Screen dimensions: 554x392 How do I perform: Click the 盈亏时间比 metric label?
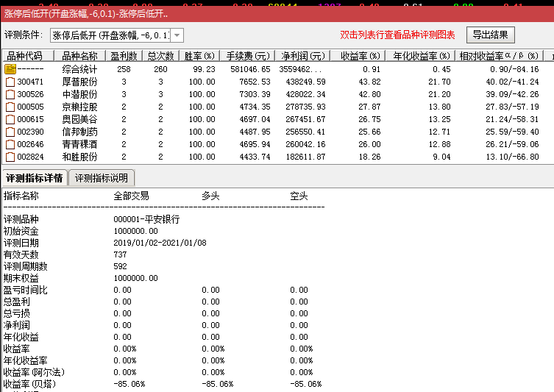[25, 290]
